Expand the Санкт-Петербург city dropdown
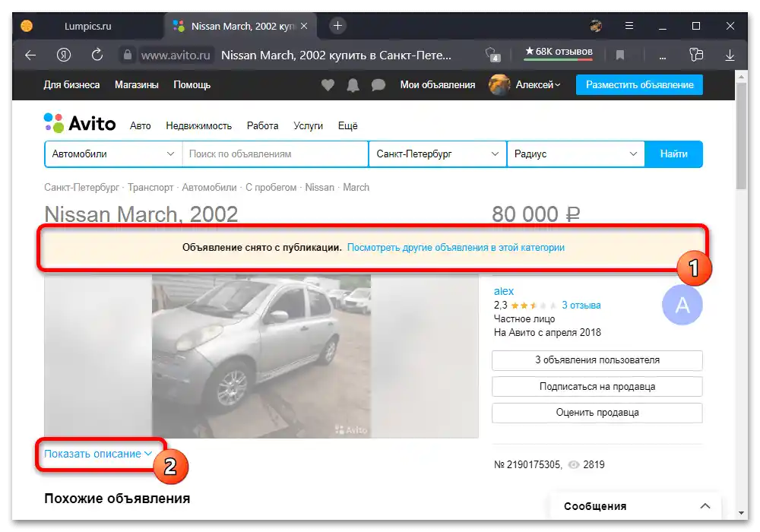The image size is (760, 532). (x=438, y=154)
